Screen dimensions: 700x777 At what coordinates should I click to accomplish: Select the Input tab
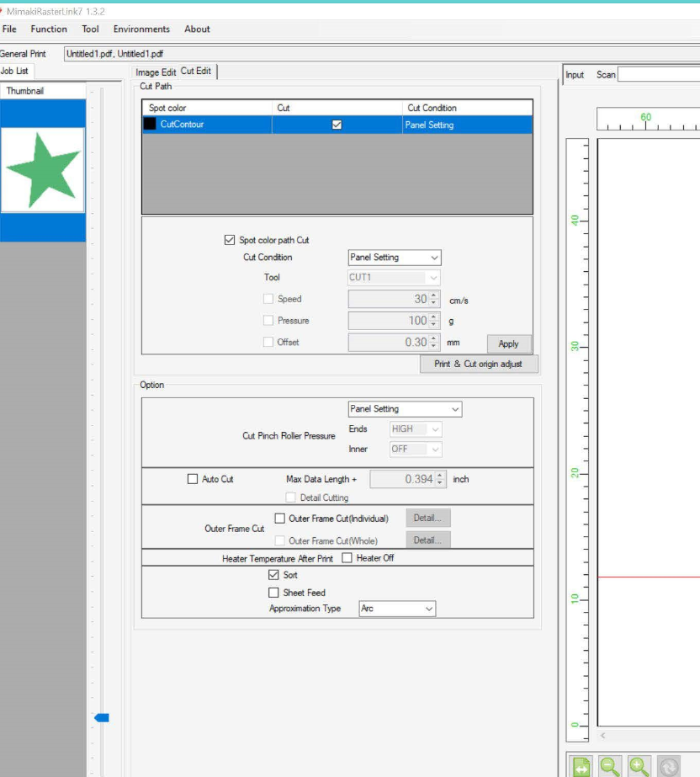(x=575, y=75)
